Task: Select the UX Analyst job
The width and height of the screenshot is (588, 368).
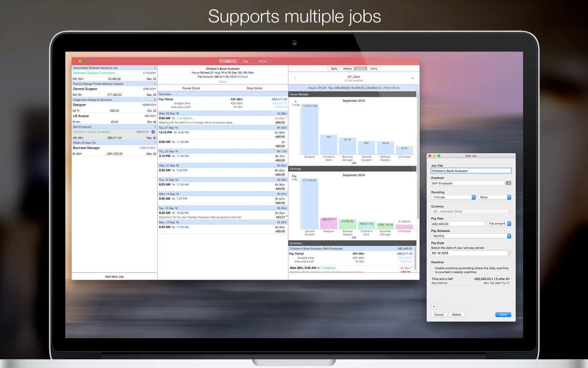Action: coord(114,119)
